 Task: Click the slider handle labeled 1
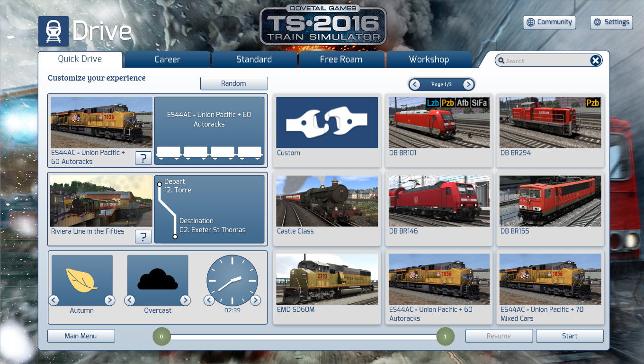[x=445, y=337]
